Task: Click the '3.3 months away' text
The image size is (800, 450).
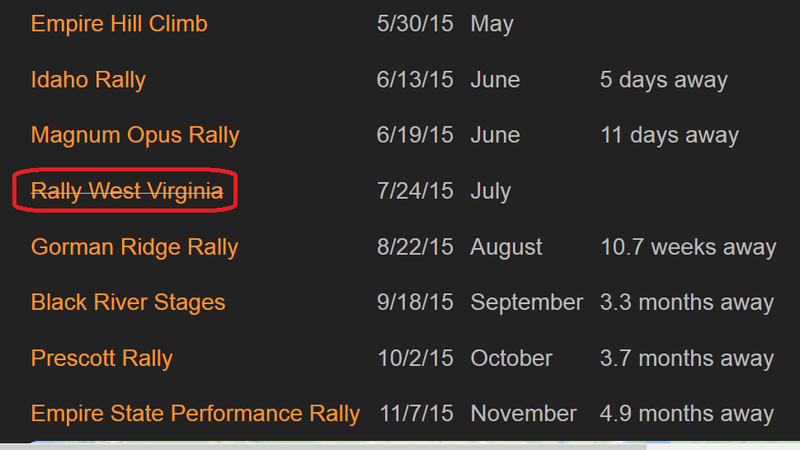Action: click(687, 303)
